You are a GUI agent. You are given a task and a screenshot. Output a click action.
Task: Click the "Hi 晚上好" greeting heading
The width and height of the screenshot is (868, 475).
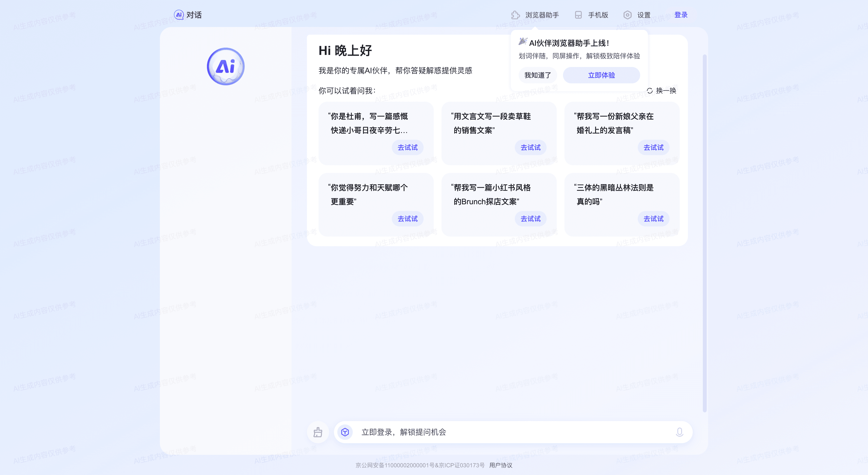[345, 51]
